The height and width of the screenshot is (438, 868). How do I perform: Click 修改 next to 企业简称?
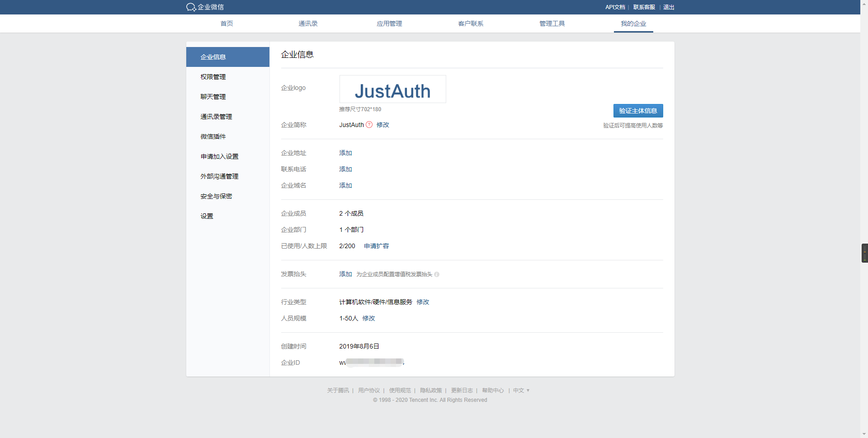[x=382, y=125]
